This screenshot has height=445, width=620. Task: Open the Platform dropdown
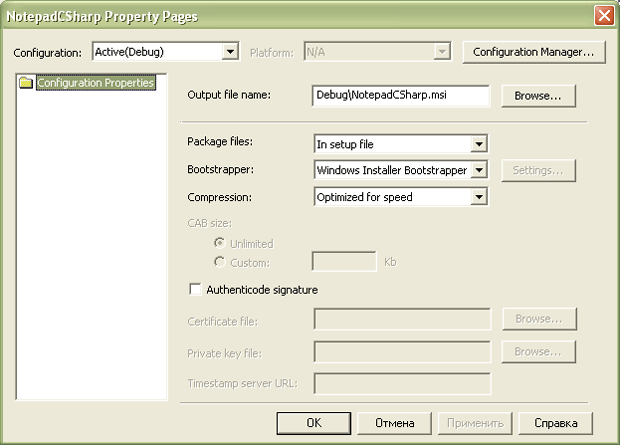point(442,51)
